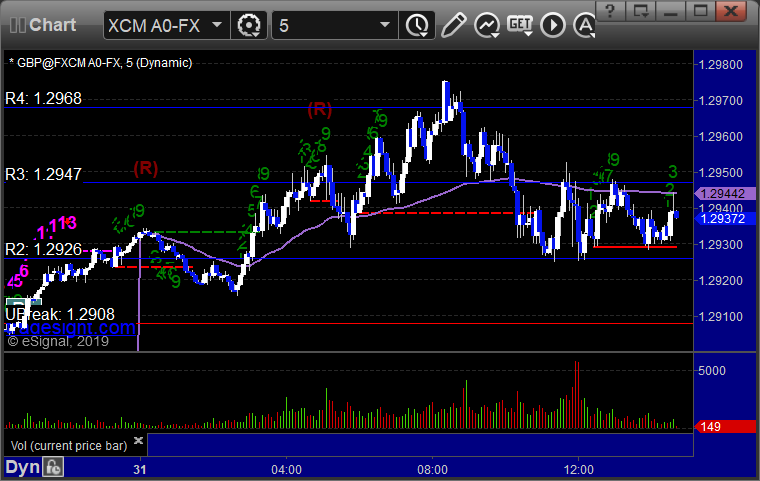
Task: Click the R3: 1.2947 pivot label
Action: tap(44, 174)
